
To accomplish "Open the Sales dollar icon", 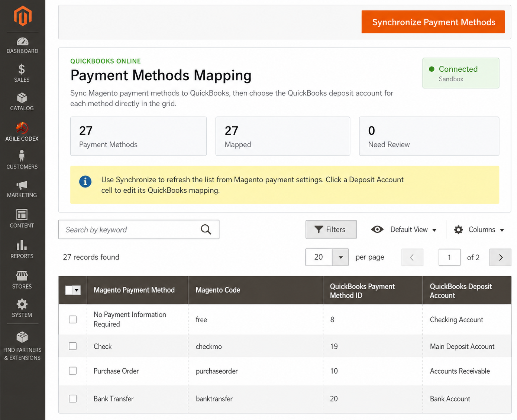I will pos(22,69).
